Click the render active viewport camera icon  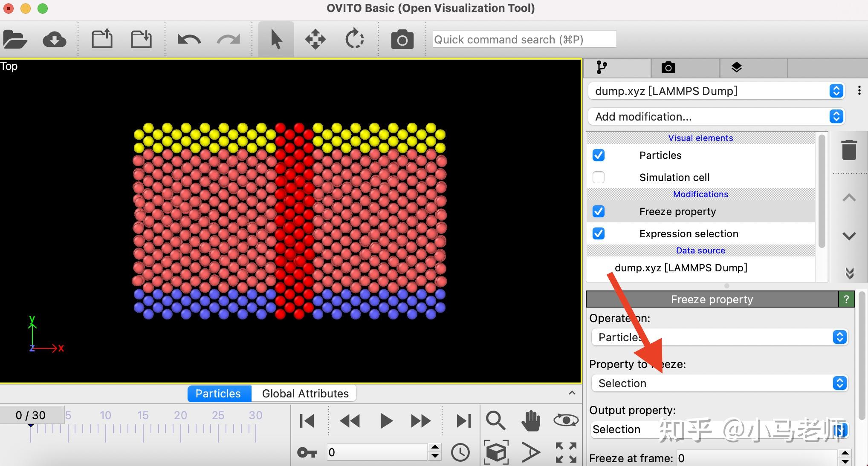click(402, 40)
